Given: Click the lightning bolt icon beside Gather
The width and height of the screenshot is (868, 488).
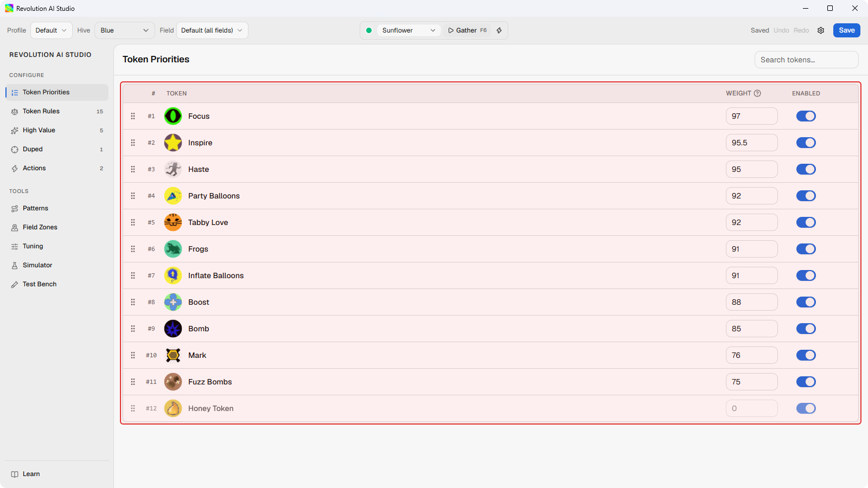Looking at the screenshot, I should 499,30.
